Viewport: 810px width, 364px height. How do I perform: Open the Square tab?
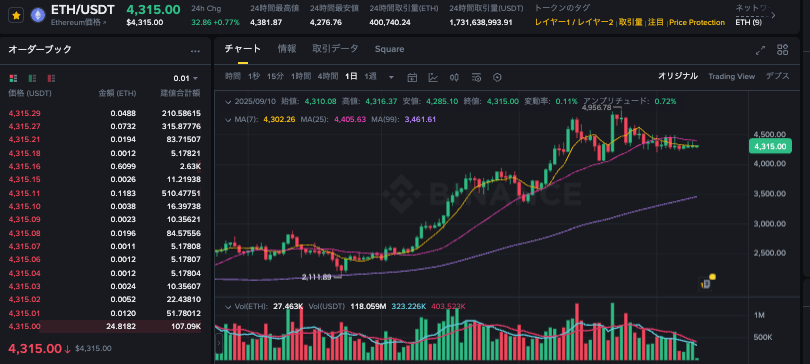390,49
